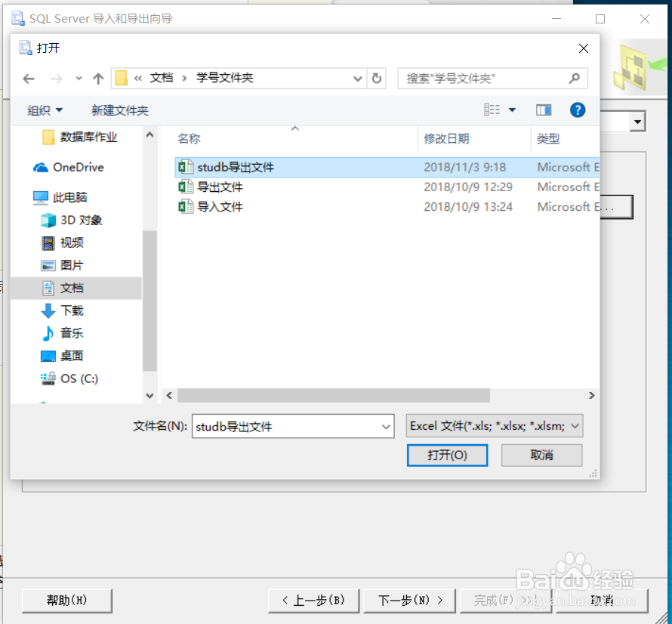Click the search magnifier icon
The width and height of the screenshot is (672, 624).
[x=574, y=79]
